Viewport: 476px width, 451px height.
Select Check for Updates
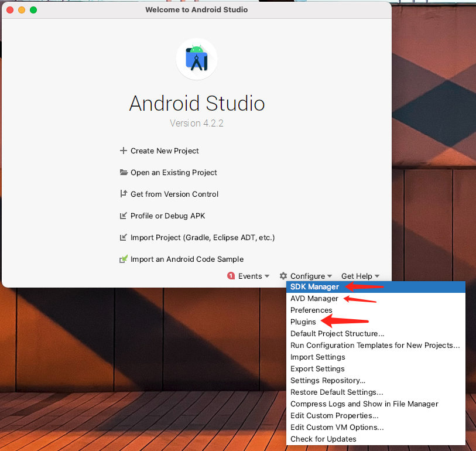pyautogui.click(x=375, y=439)
